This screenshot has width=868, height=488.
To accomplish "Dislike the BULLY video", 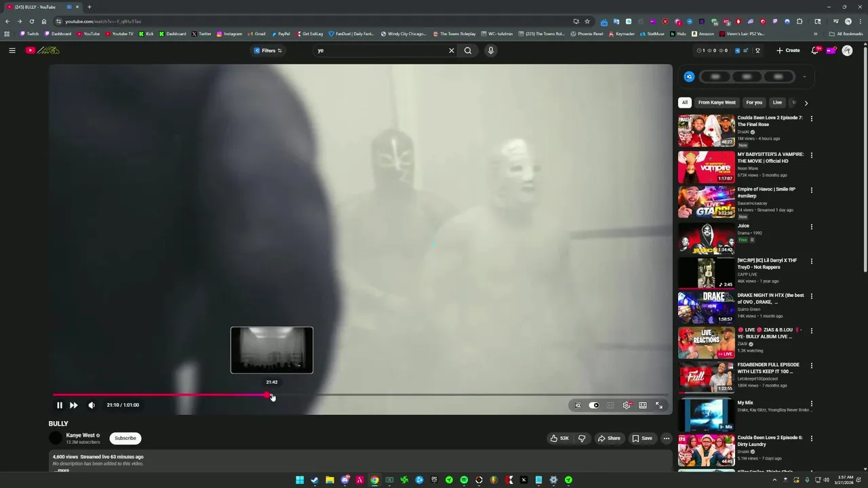I will [x=582, y=439].
